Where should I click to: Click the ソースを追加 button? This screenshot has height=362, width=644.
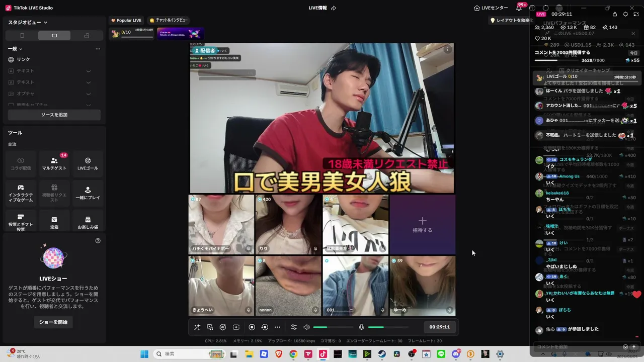click(54, 115)
